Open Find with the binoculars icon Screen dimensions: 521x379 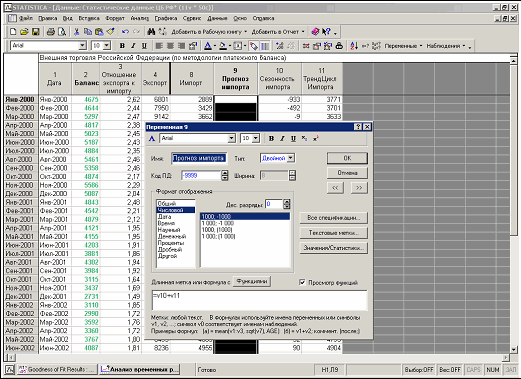(151, 32)
